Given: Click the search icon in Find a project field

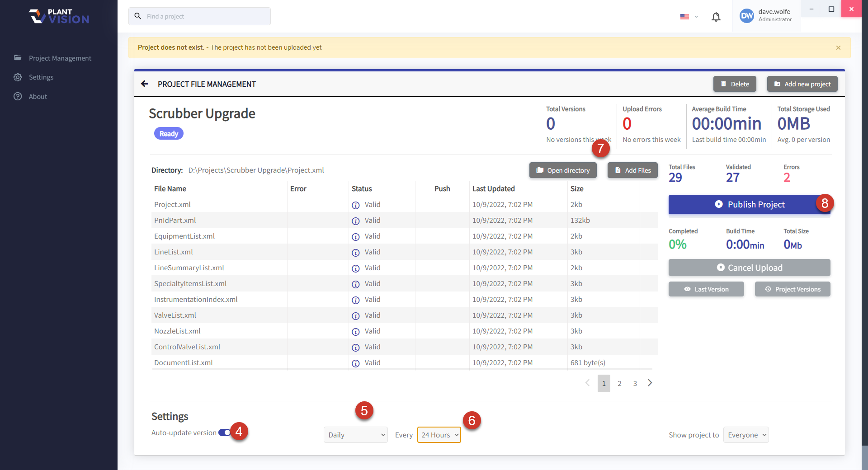Looking at the screenshot, I should tap(138, 16).
